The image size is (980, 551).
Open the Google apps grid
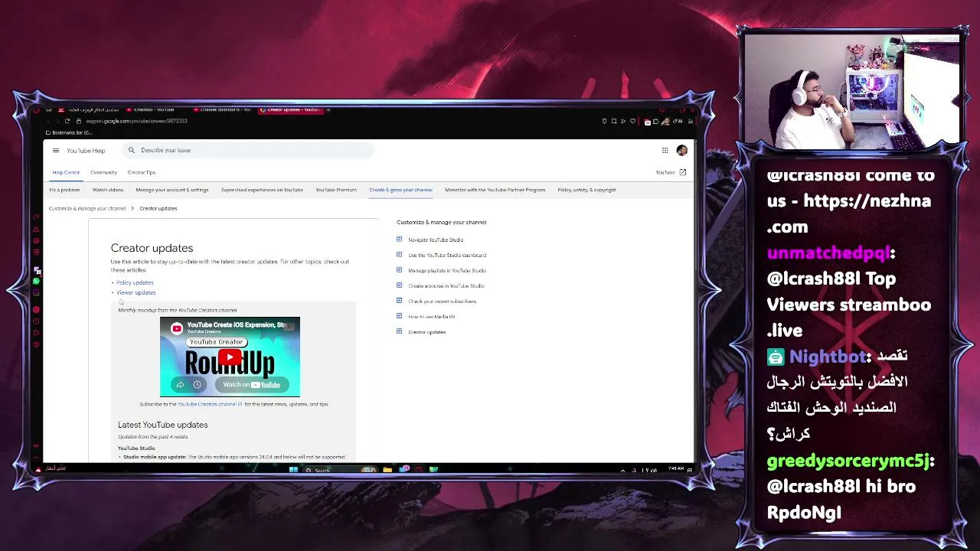coord(665,150)
